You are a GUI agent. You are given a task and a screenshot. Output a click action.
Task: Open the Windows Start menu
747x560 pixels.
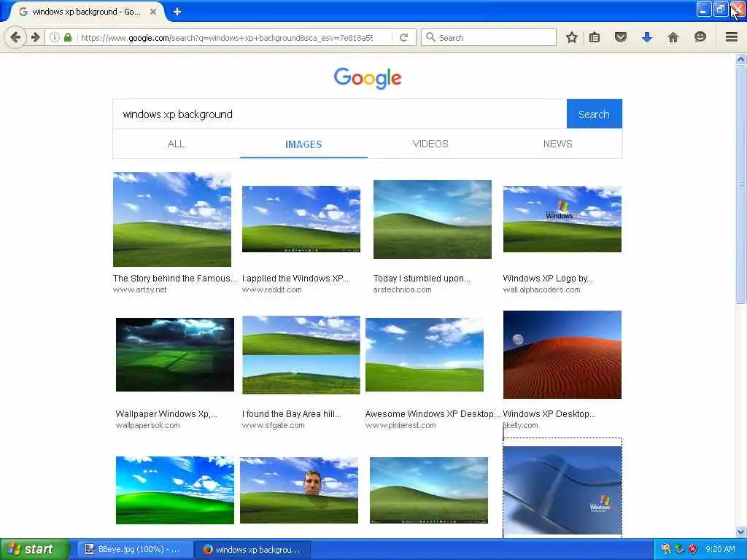(x=34, y=549)
